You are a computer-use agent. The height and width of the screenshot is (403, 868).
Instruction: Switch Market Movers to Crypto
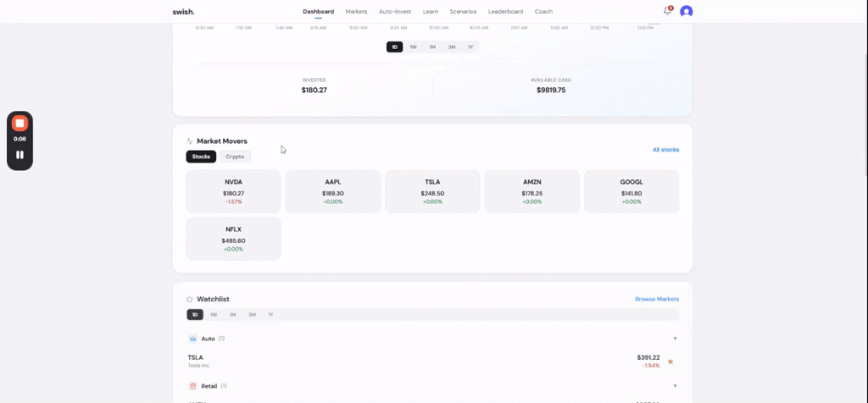coord(235,157)
